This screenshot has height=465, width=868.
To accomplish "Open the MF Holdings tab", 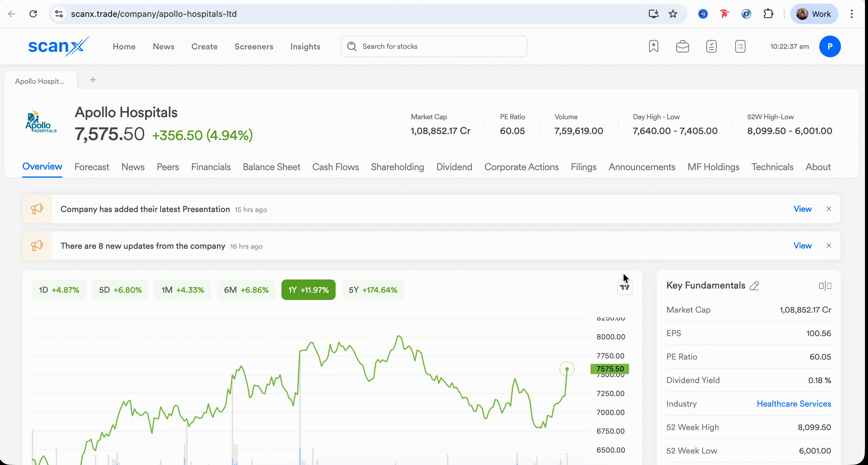I will (713, 167).
